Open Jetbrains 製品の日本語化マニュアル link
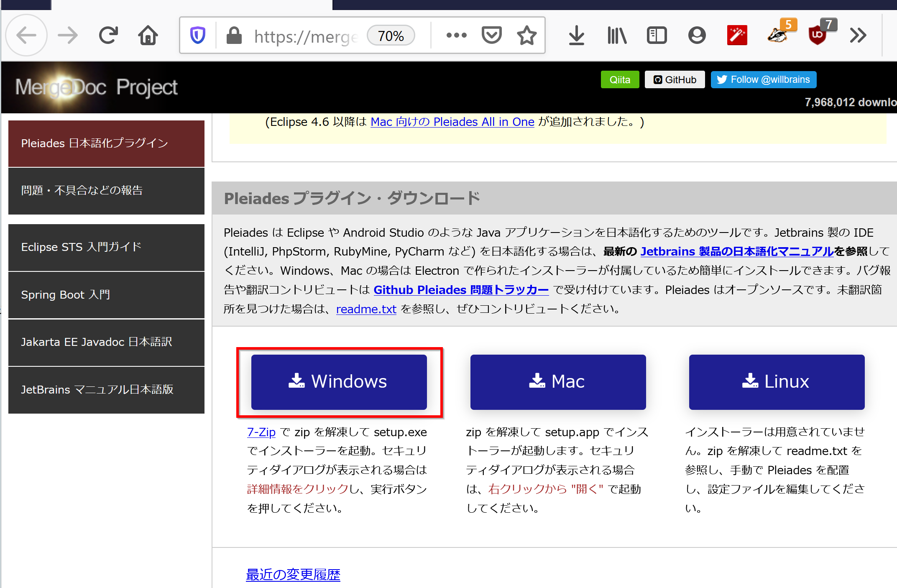The image size is (897, 588). [737, 251]
